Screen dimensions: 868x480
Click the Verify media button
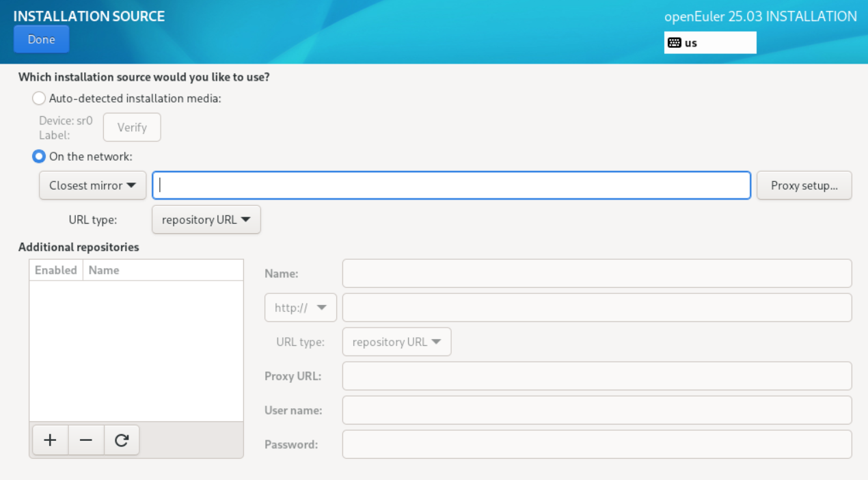pyautogui.click(x=132, y=127)
